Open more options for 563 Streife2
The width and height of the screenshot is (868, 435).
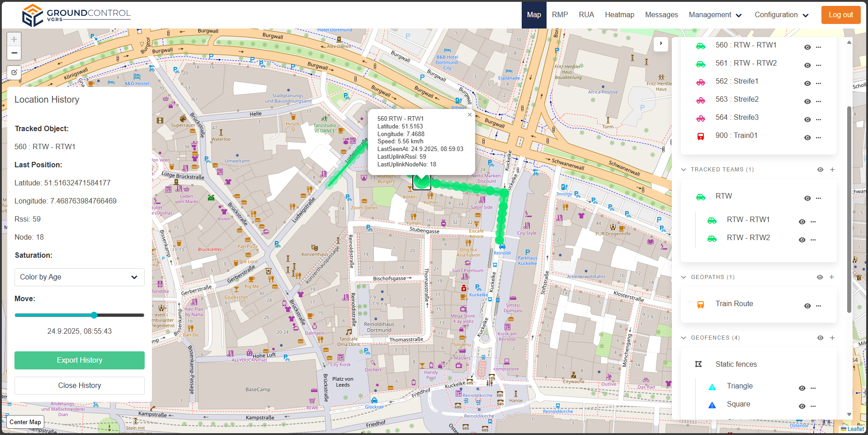818,101
